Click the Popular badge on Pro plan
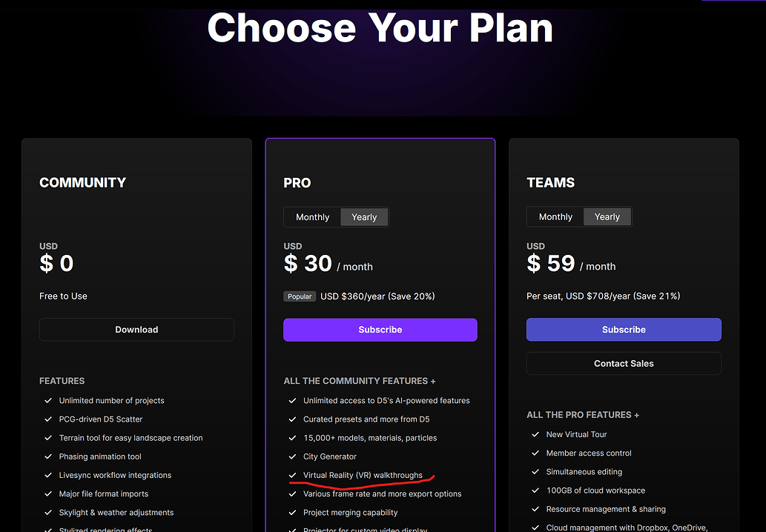 coord(300,296)
